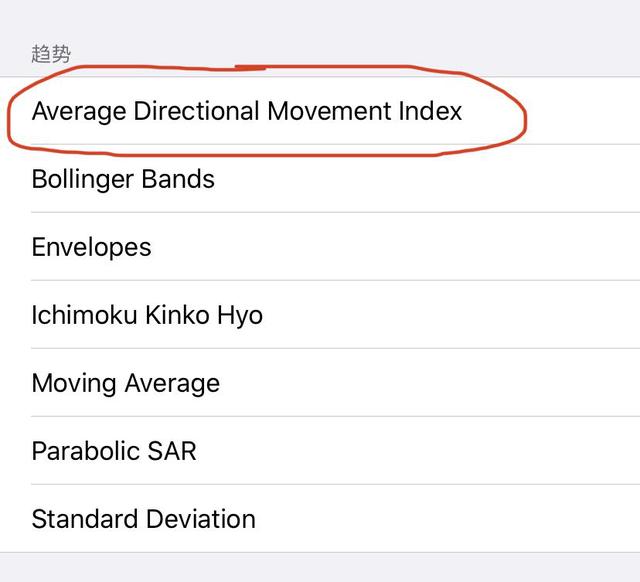The width and height of the screenshot is (640, 582).
Task: Select the Moving Average indicator
Action: (x=320, y=383)
